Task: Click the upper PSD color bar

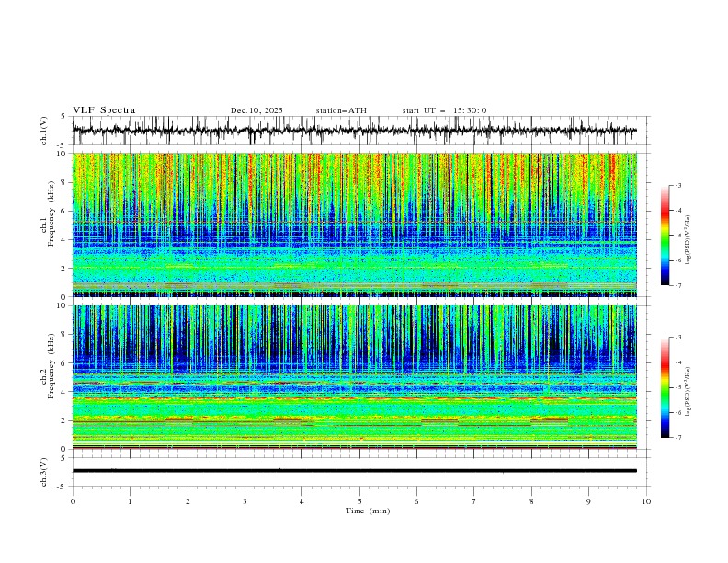Action: (665, 236)
